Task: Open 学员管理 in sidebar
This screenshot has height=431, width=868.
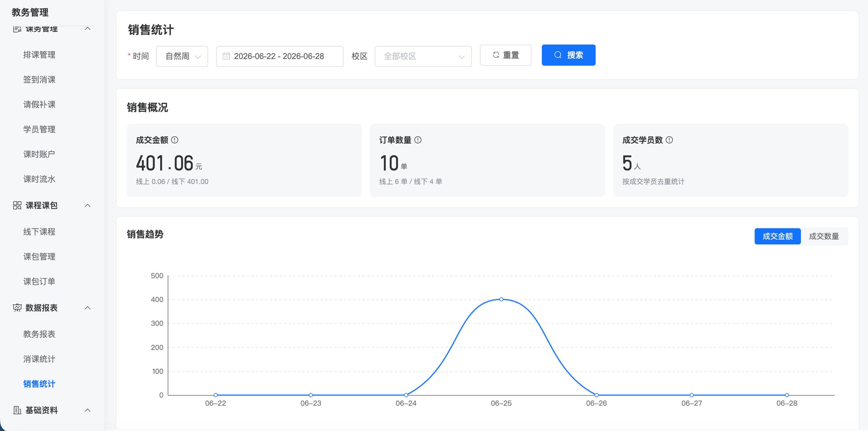Action: point(39,129)
